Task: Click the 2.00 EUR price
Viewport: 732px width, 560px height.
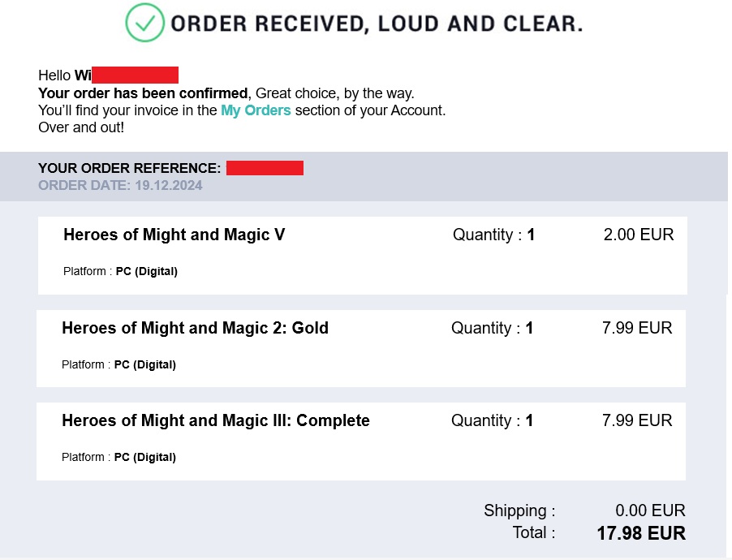Action: click(639, 235)
